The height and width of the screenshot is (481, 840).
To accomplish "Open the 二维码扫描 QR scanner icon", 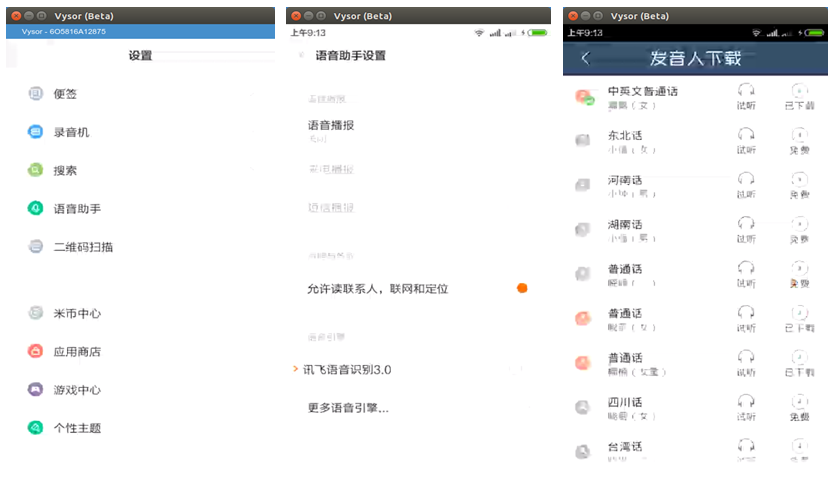I will [x=35, y=246].
